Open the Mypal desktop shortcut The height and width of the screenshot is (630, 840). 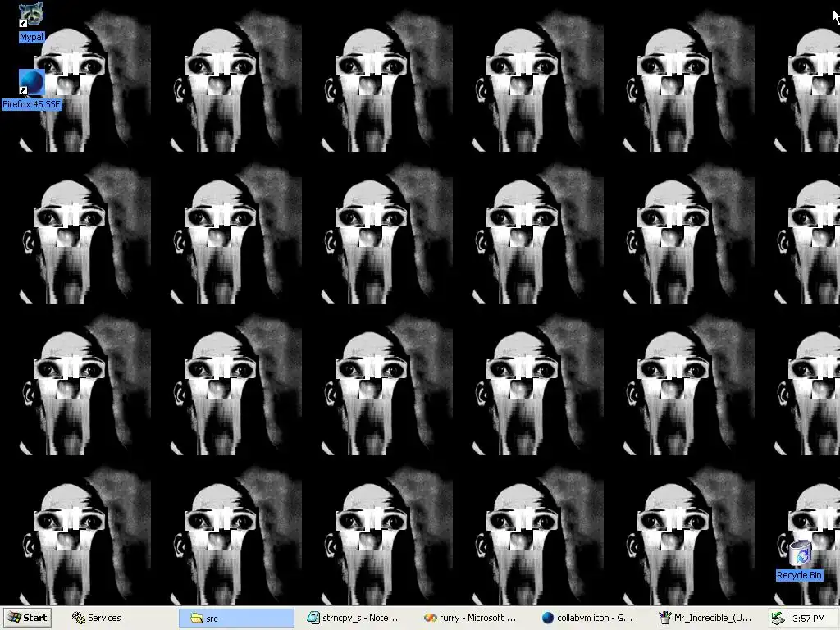[x=31, y=21]
